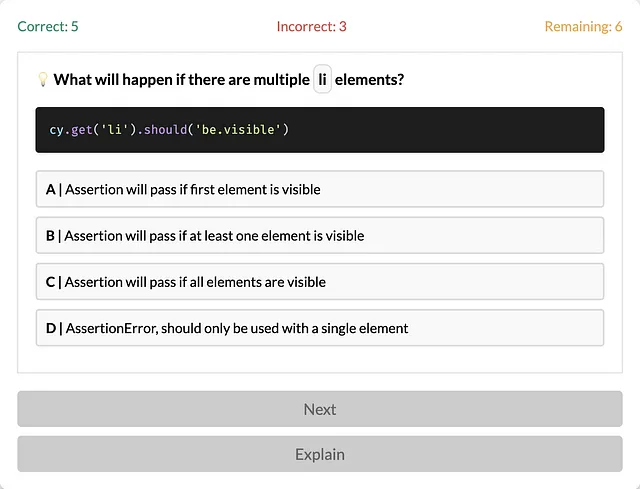The image size is (640, 489).
Task: Click the red Incorrect: 3 counter
Action: pyautogui.click(x=311, y=27)
